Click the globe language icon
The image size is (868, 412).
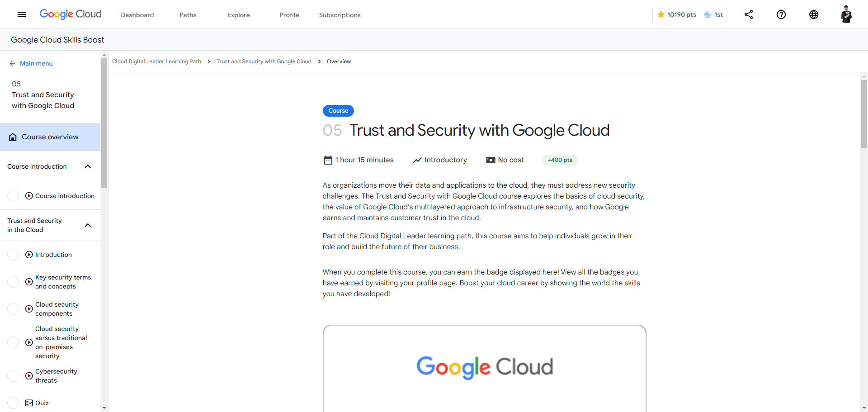point(814,14)
